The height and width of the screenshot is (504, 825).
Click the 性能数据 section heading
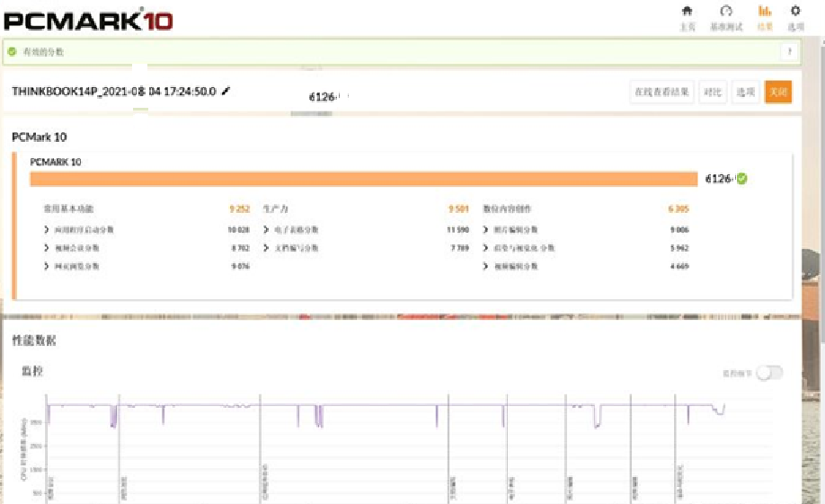click(33, 340)
